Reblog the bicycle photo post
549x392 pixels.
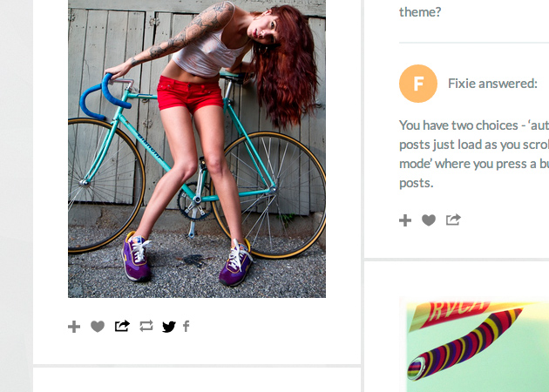coord(146,327)
